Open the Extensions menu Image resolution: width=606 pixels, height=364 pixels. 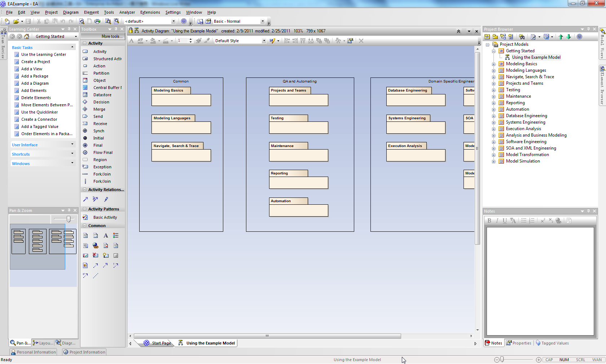tap(150, 12)
